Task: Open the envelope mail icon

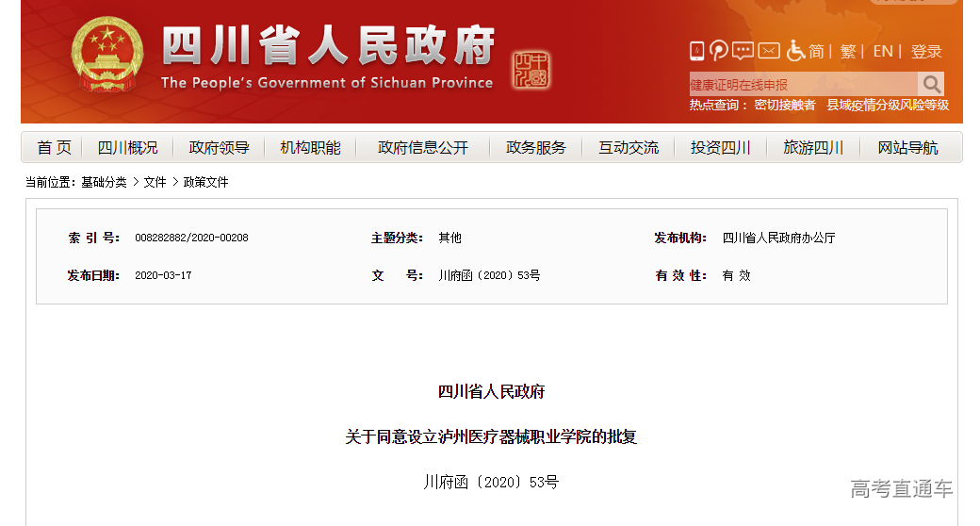Action: coord(769,51)
